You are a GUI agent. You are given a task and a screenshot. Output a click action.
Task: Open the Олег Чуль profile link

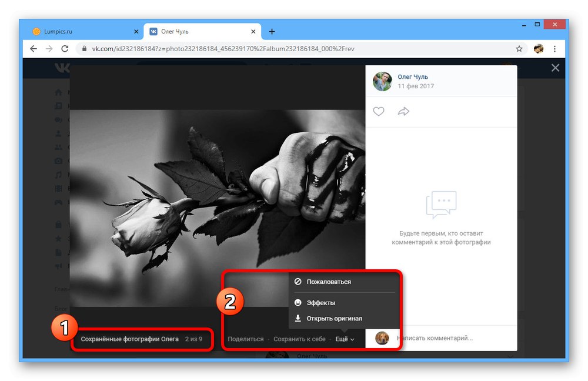[413, 76]
